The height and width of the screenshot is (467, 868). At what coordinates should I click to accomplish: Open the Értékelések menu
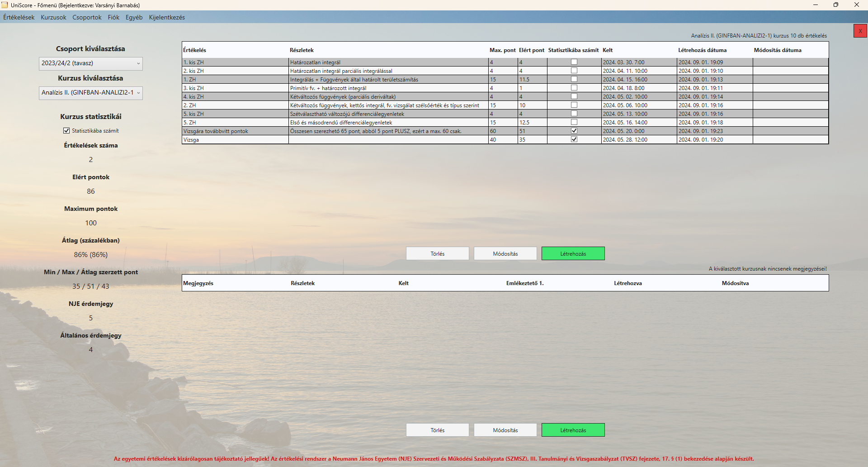[x=18, y=17]
